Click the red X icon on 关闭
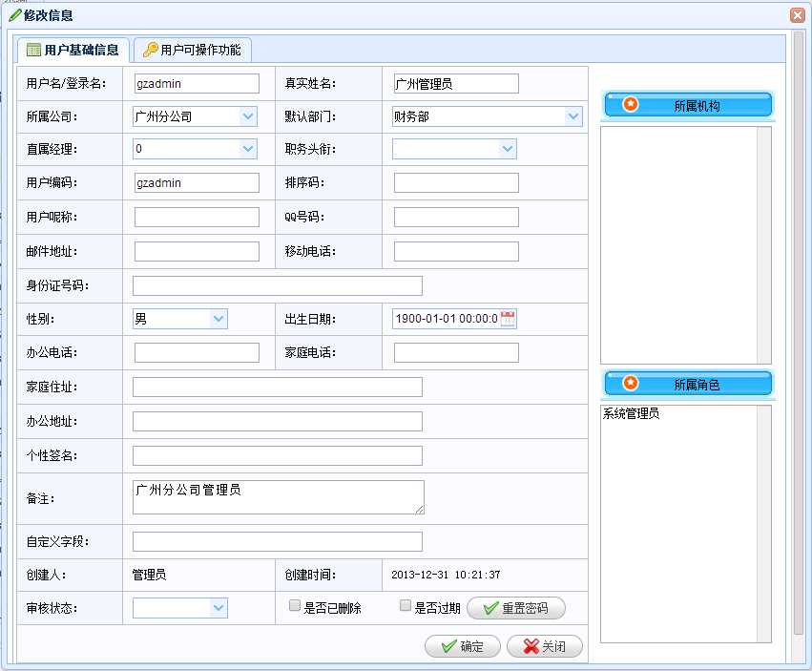 531,646
